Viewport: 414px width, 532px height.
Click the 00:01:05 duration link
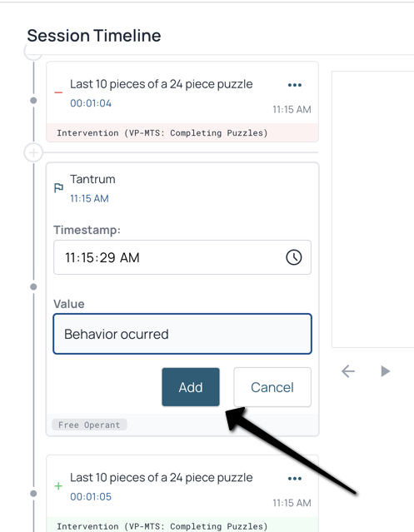(x=91, y=497)
